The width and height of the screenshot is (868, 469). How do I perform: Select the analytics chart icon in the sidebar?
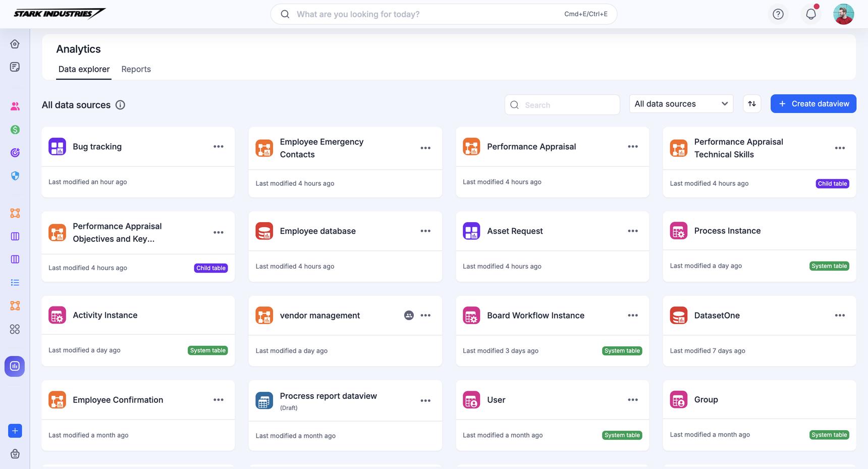tap(15, 366)
